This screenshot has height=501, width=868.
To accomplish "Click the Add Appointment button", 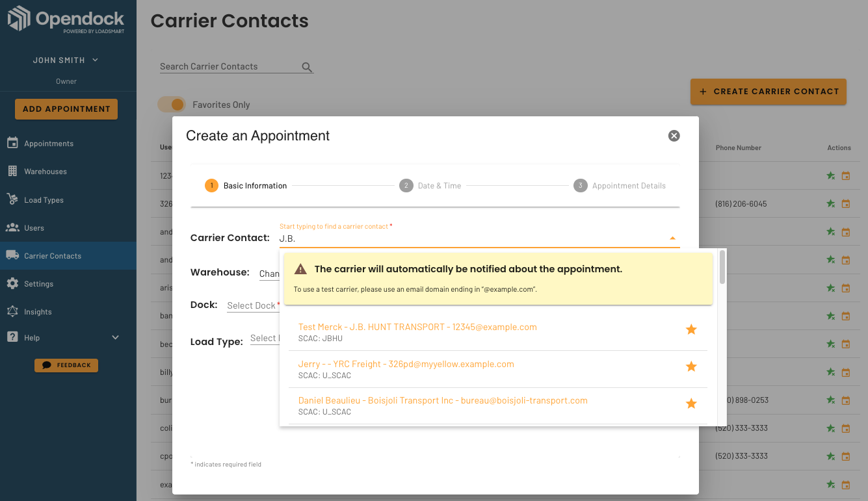I will tap(66, 109).
